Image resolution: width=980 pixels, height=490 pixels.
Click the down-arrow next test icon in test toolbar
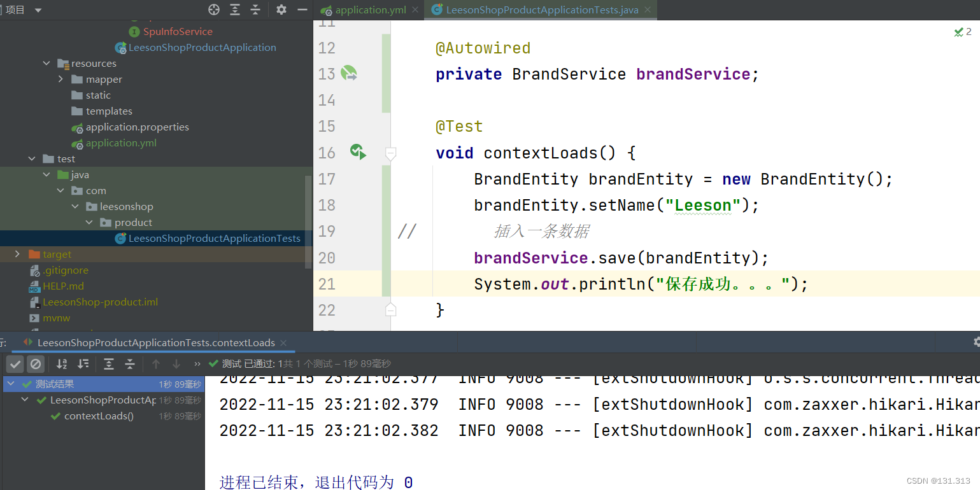(x=176, y=363)
